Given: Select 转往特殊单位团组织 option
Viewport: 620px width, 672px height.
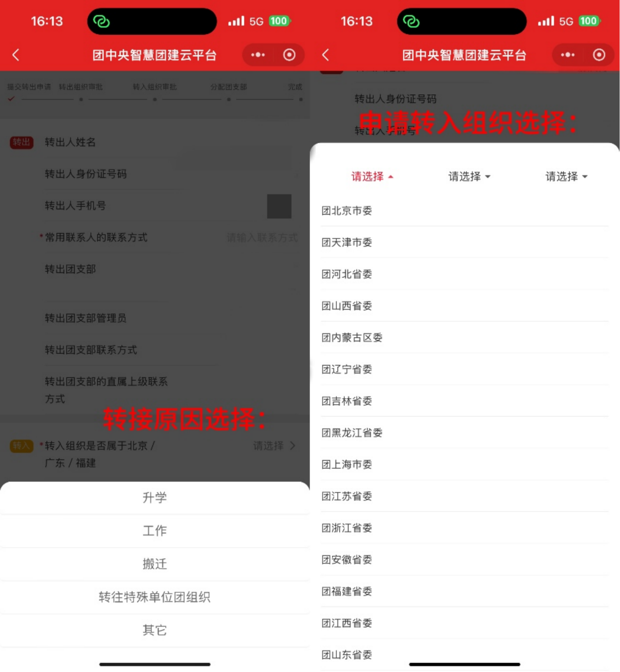Looking at the screenshot, I should point(155,597).
